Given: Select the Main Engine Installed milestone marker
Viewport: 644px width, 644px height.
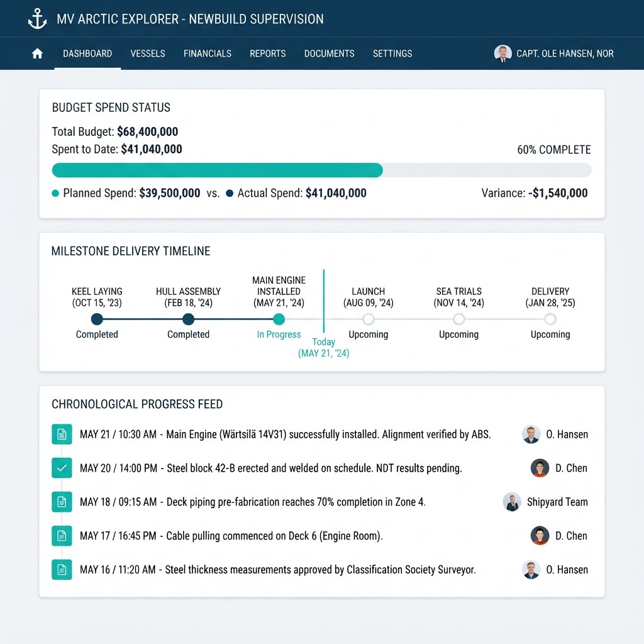Looking at the screenshot, I should click(279, 319).
